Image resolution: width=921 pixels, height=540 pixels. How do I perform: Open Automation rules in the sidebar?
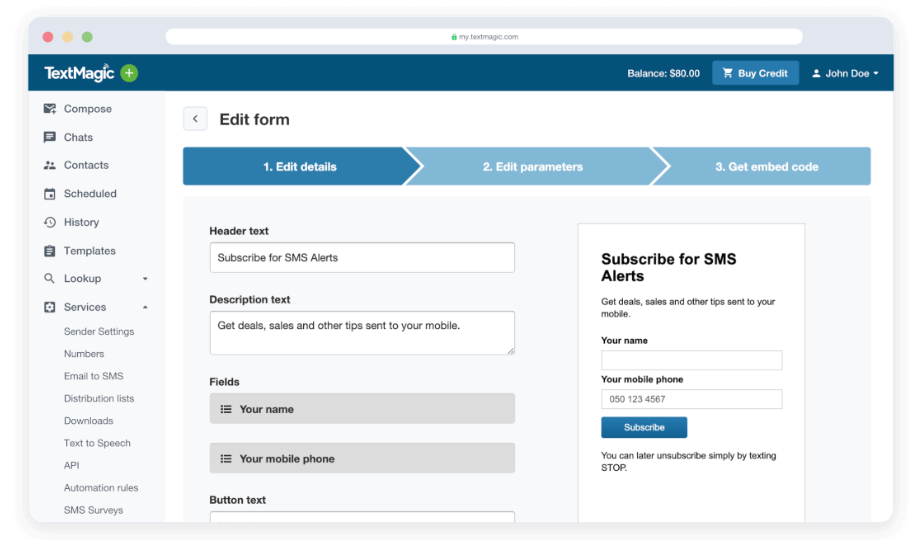coord(101,488)
